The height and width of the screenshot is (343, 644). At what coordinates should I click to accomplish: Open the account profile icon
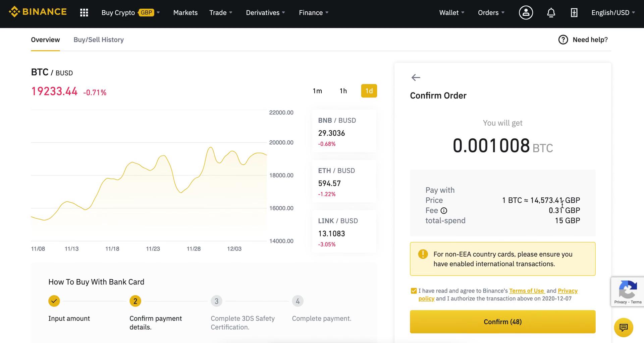click(x=526, y=12)
